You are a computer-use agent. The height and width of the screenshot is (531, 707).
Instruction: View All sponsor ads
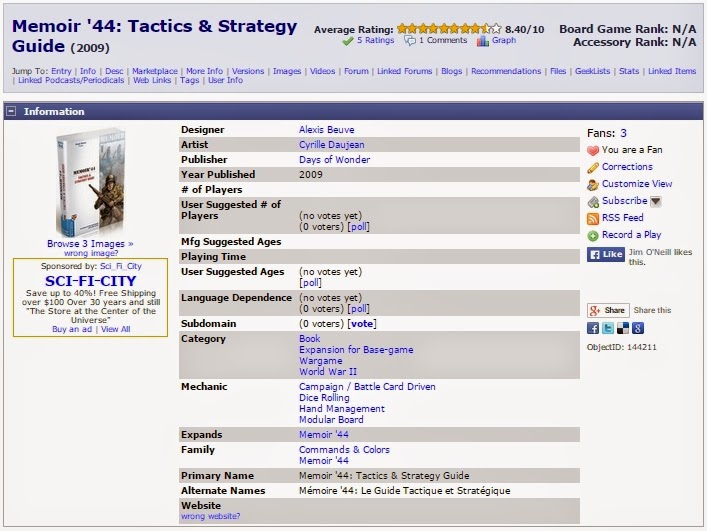pos(115,330)
